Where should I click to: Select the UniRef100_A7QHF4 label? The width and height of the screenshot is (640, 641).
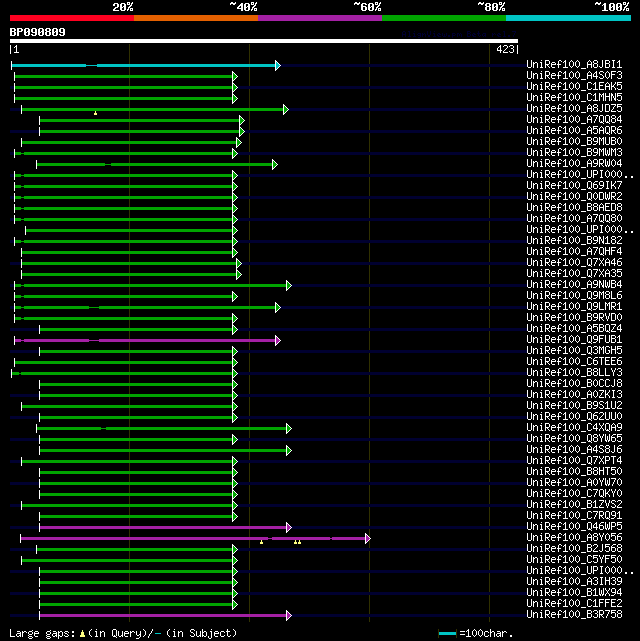pos(574,252)
